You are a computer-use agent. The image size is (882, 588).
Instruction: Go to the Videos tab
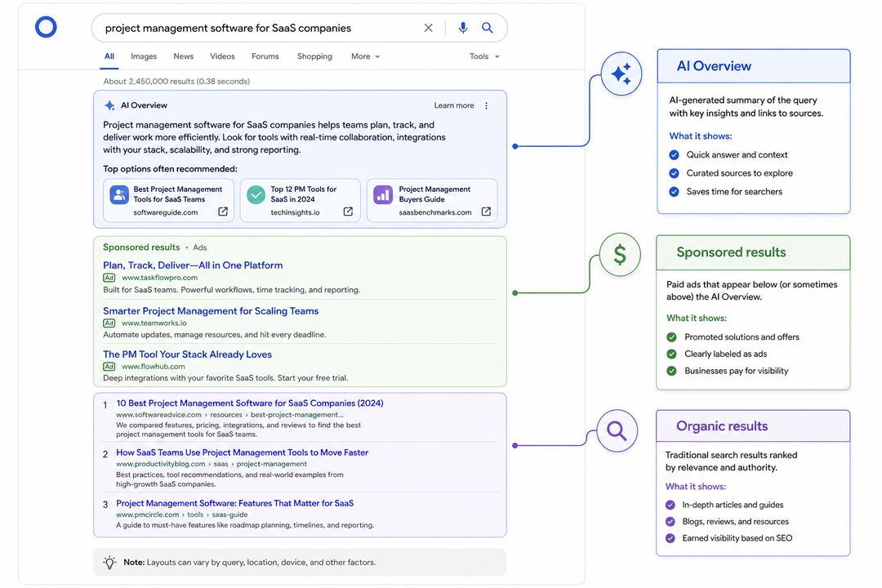[x=222, y=56]
